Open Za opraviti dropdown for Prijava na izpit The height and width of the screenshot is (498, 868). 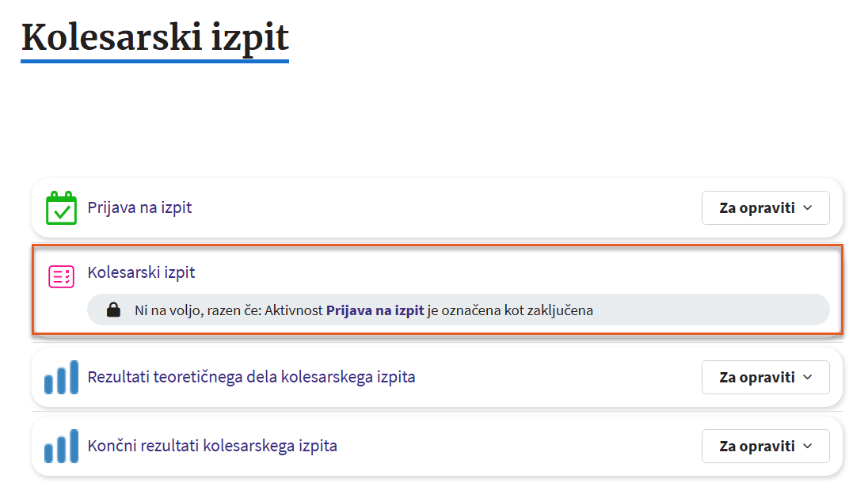[764, 208]
